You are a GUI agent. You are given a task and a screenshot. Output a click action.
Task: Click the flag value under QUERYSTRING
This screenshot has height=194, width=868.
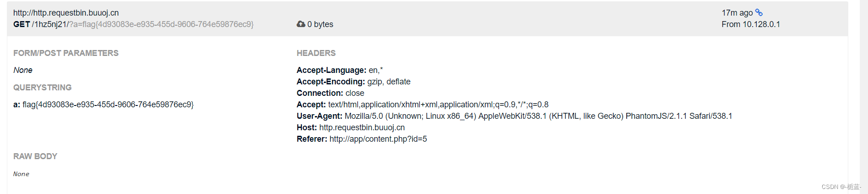point(108,105)
